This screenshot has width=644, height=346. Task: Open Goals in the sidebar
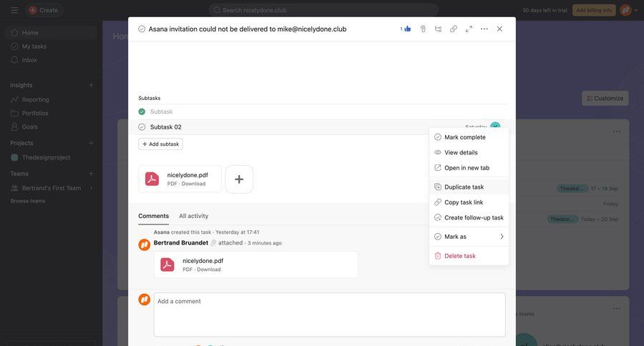(51, 127)
